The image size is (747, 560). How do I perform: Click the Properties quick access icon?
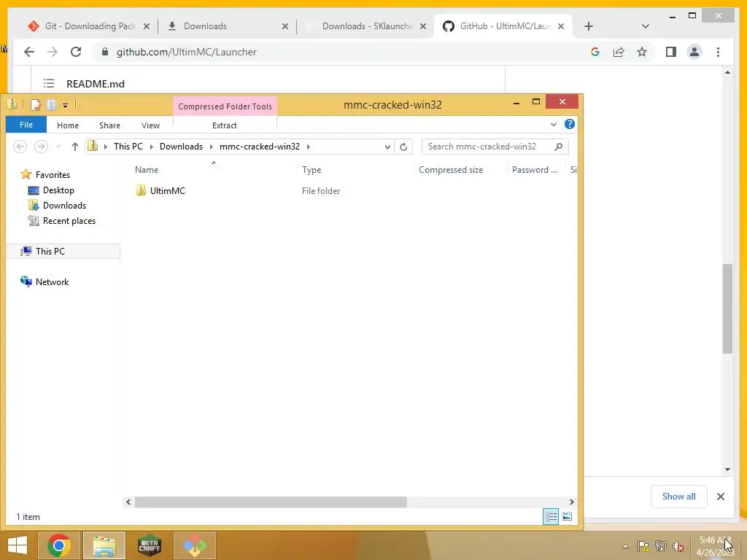pyautogui.click(x=36, y=105)
